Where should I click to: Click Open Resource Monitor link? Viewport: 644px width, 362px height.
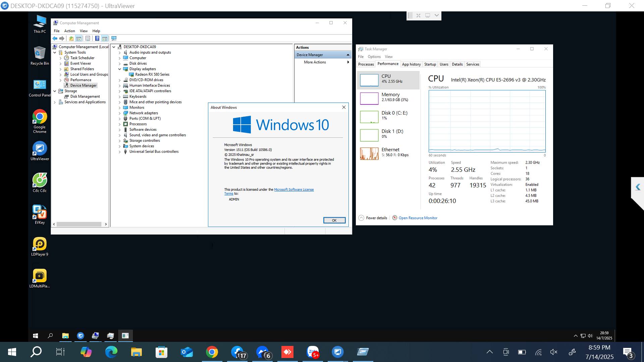[x=418, y=218]
